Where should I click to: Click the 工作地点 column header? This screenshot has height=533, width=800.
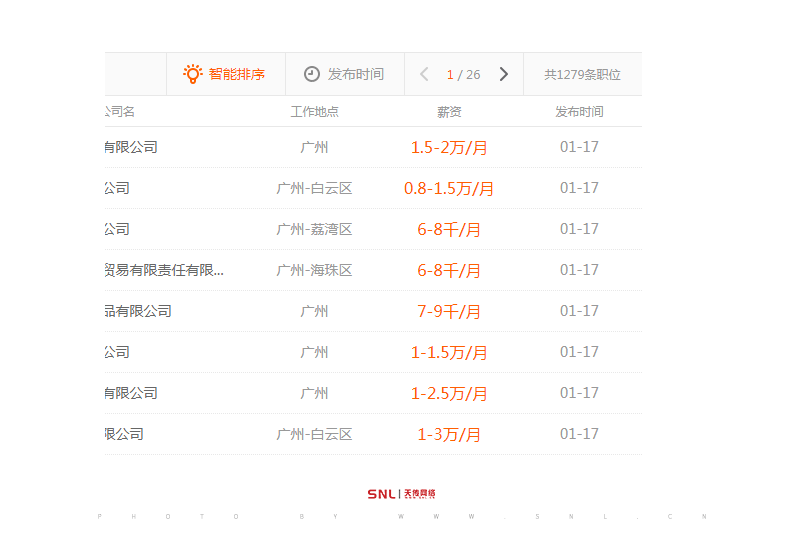(314, 112)
